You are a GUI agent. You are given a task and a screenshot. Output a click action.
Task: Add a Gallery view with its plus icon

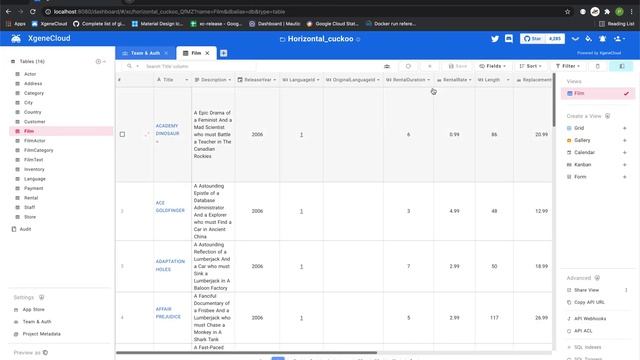click(x=624, y=140)
